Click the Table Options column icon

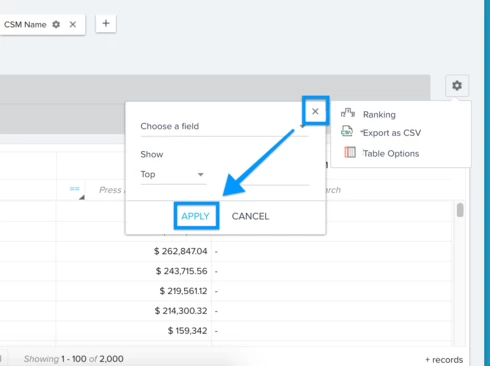click(x=350, y=152)
